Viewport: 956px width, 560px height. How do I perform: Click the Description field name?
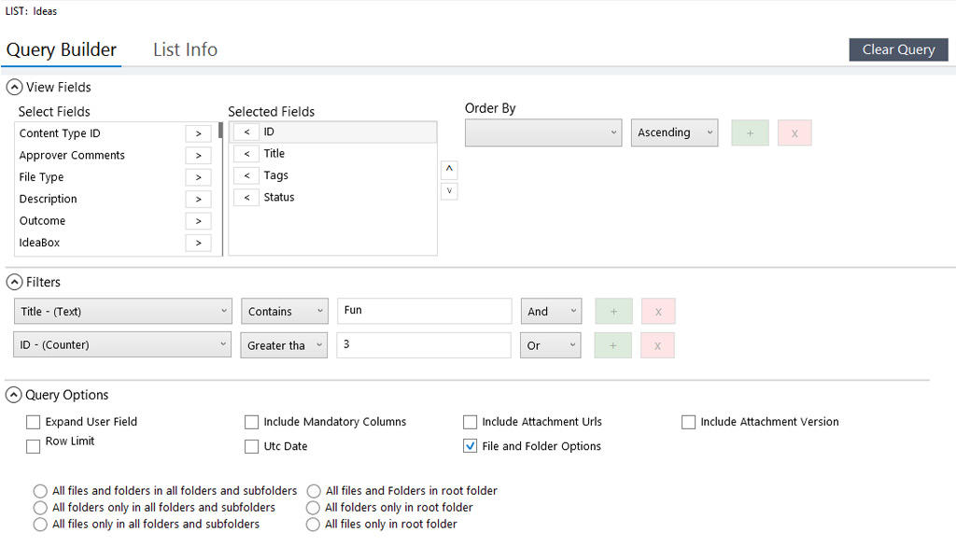coord(49,199)
